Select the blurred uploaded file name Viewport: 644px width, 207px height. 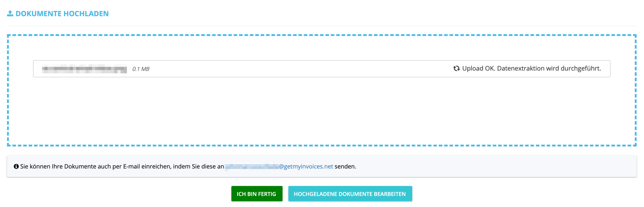(x=85, y=69)
